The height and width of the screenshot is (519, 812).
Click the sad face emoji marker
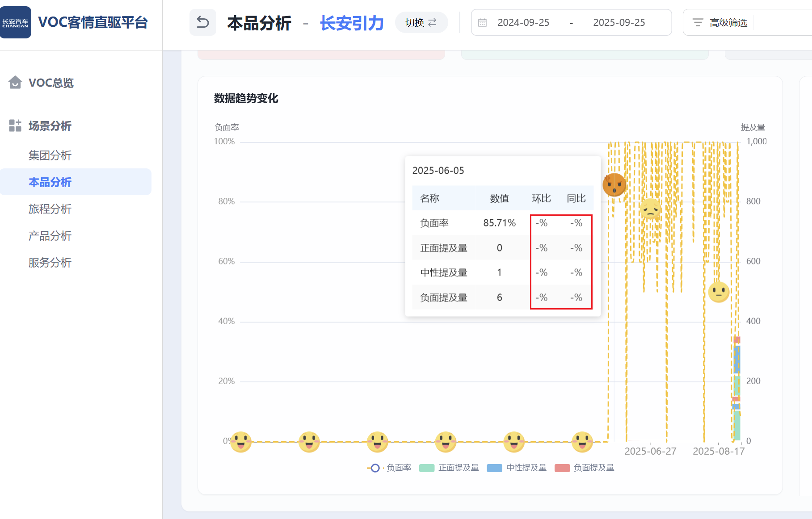pyautogui.click(x=650, y=209)
